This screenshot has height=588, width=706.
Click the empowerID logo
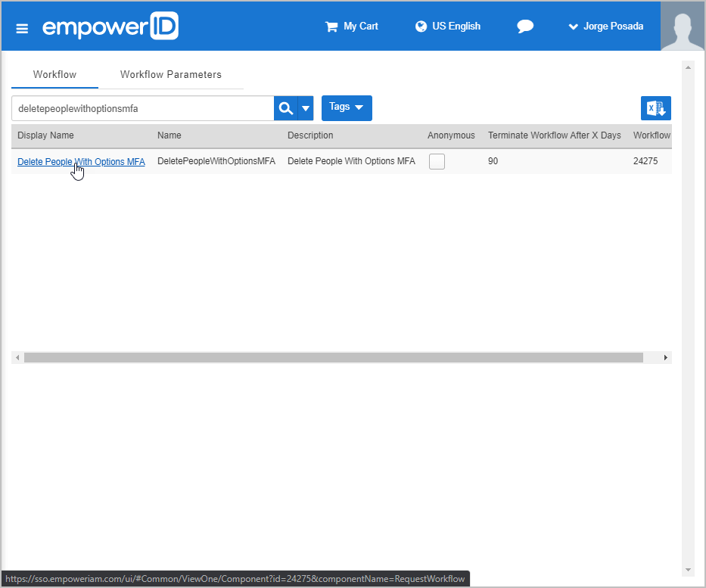click(x=110, y=25)
